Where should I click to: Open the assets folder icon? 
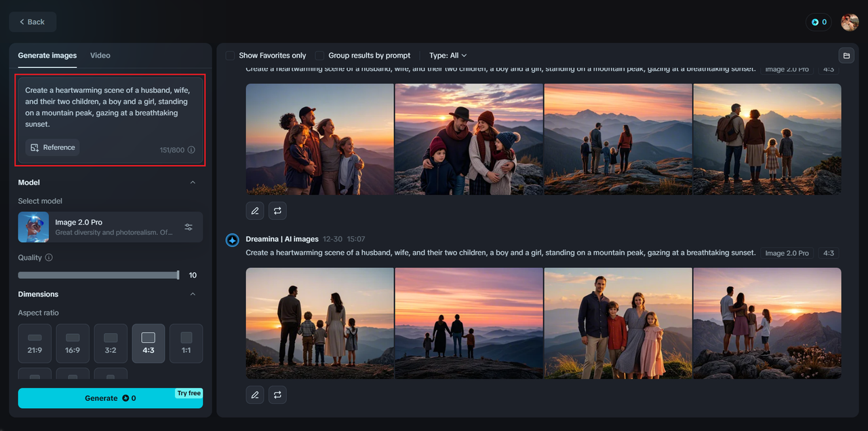click(x=846, y=56)
